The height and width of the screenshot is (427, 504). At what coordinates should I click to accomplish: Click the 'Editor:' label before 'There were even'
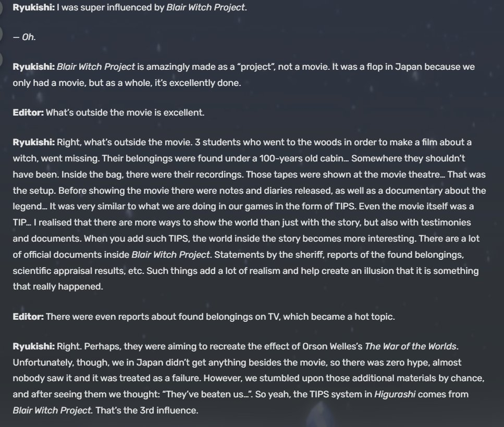click(28, 317)
